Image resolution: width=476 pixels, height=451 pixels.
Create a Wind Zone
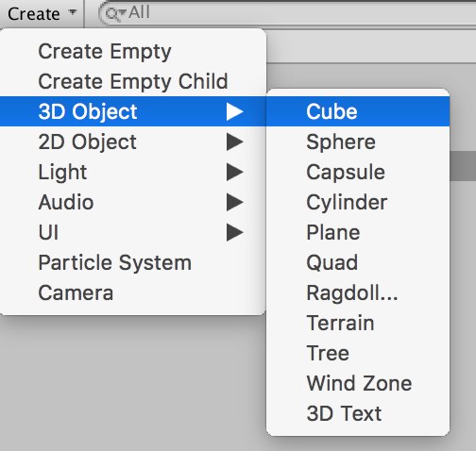pos(358,383)
